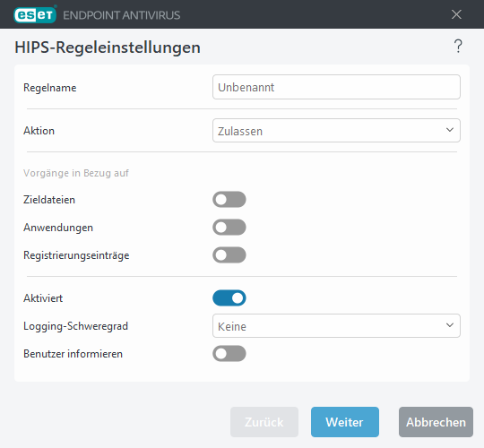Open the Aktion dropdown showing Zulassen
Viewport: 484px width, 448px height.
pyautogui.click(x=336, y=131)
